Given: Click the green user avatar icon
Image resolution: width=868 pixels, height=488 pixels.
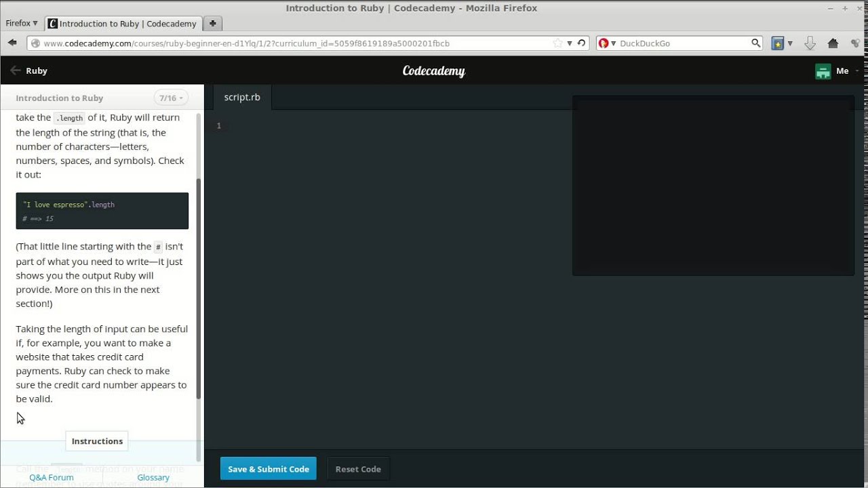Looking at the screenshot, I should [x=823, y=71].
